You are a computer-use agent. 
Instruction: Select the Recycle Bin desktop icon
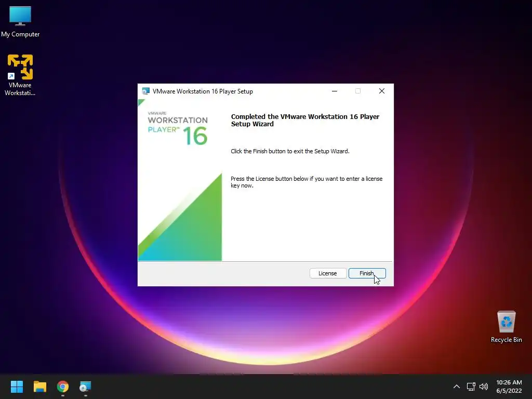pyautogui.click(x=506, y=327)
